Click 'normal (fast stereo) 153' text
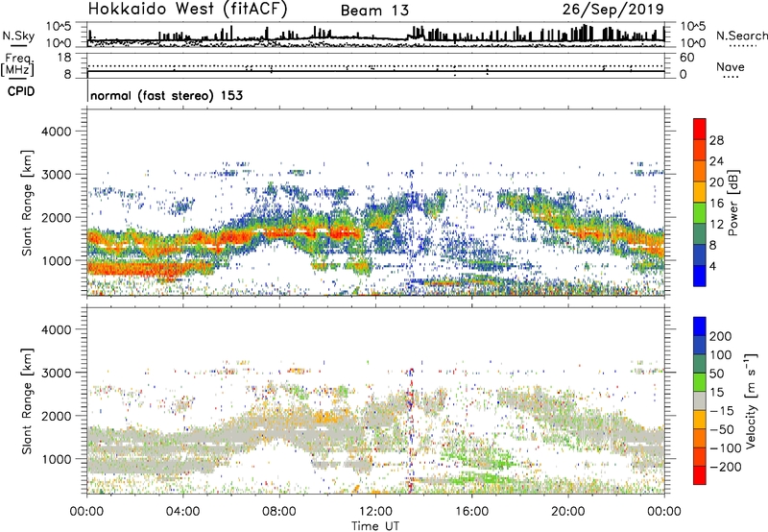Viewport: 768px width, 532px height. (166, 95)
